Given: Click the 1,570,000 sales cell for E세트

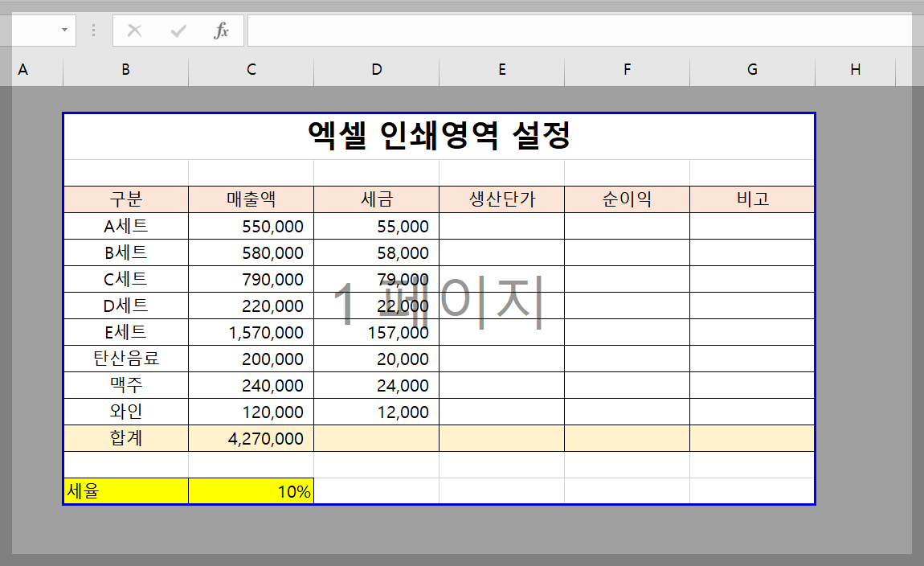Looking at the screenshot, I should (x=250, y=332).
